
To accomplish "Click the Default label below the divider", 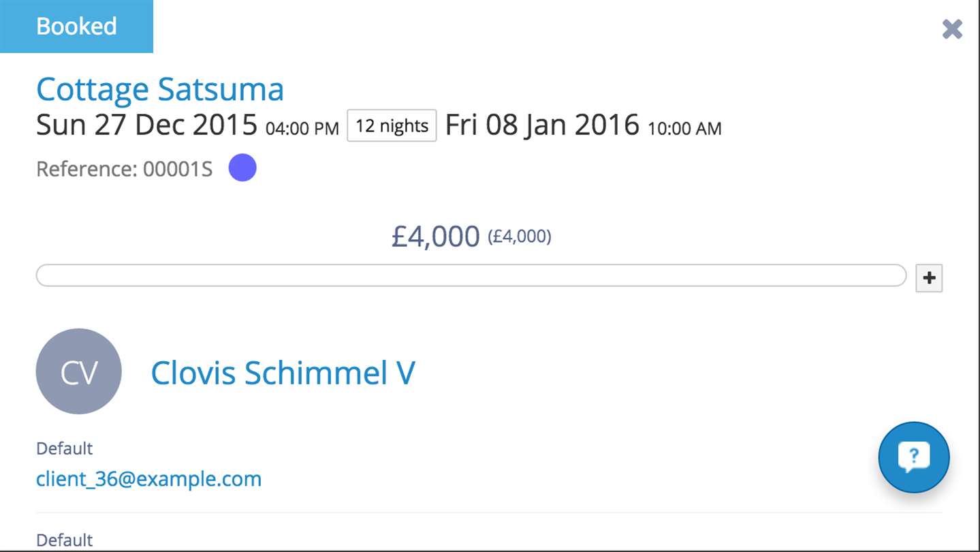I will [x=64, y=540].
